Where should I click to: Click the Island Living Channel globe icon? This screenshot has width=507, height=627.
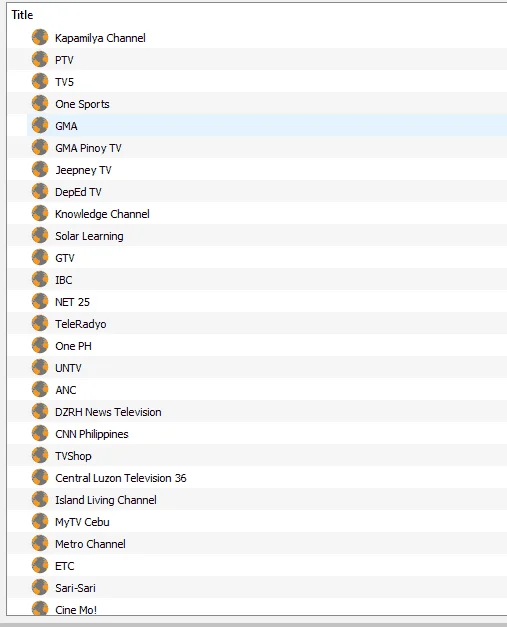tap(40, 499)
